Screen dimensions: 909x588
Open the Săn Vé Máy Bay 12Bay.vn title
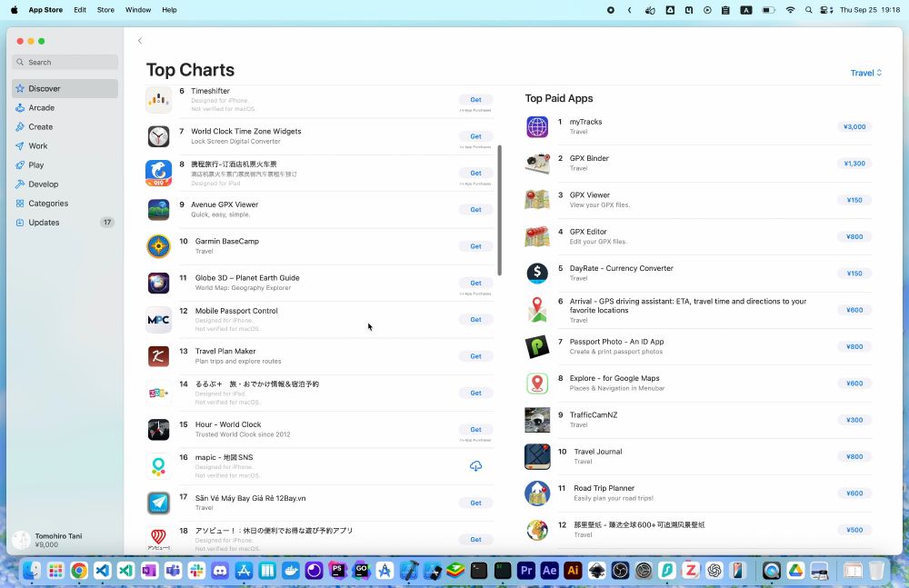point(250,497)
